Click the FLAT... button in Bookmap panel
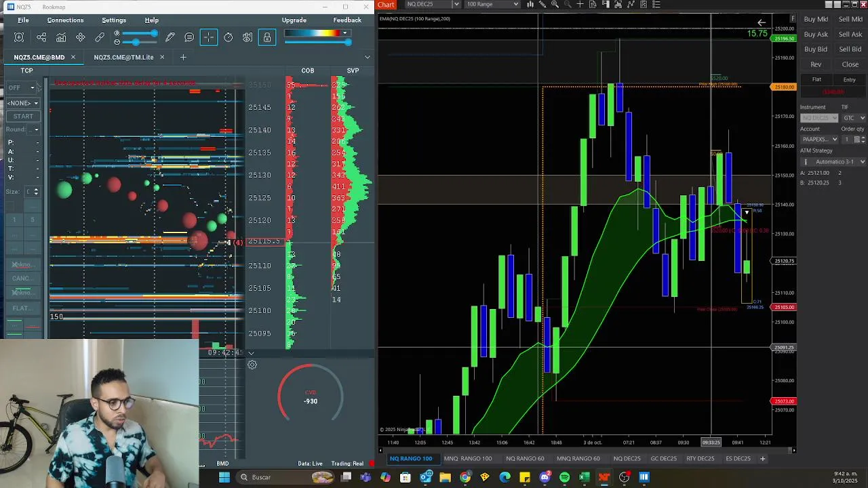 point(22,308)
